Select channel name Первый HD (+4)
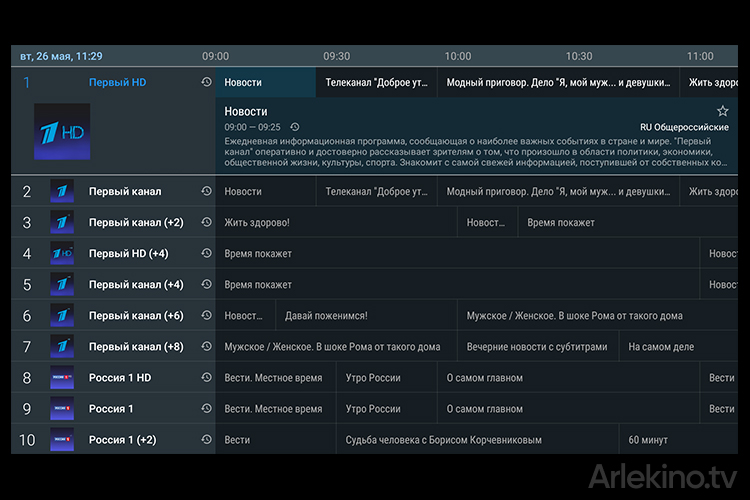 [x=129, y=254]
